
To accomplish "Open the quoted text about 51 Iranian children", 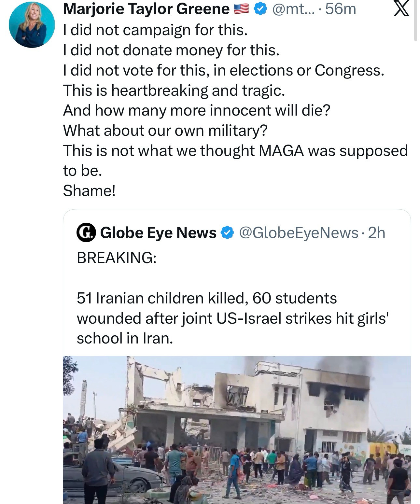I will point(232,318).
